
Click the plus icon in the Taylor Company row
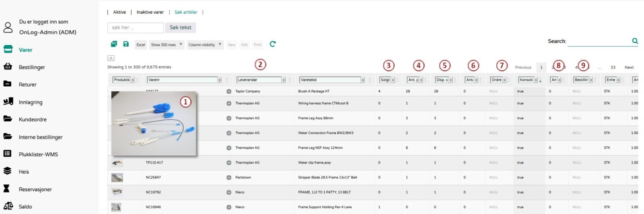(x=229, y=91)
